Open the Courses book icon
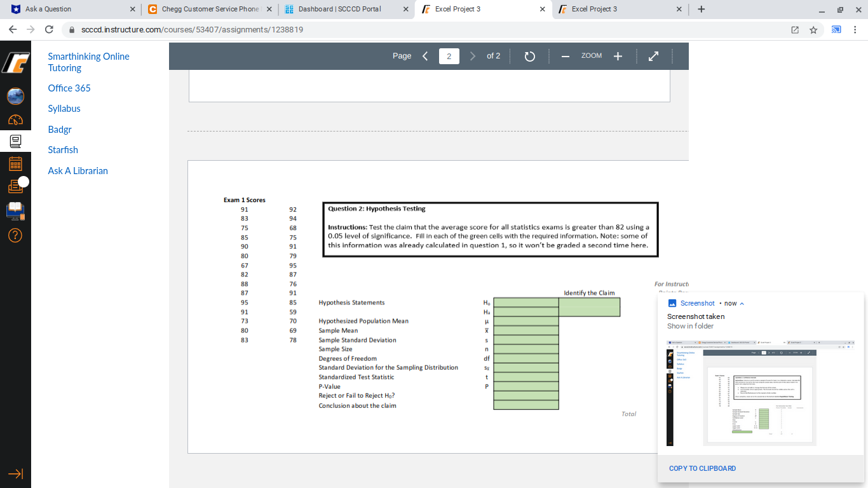Image resolution: width=868 pixels, height=488 pixels. coord(15,141)
